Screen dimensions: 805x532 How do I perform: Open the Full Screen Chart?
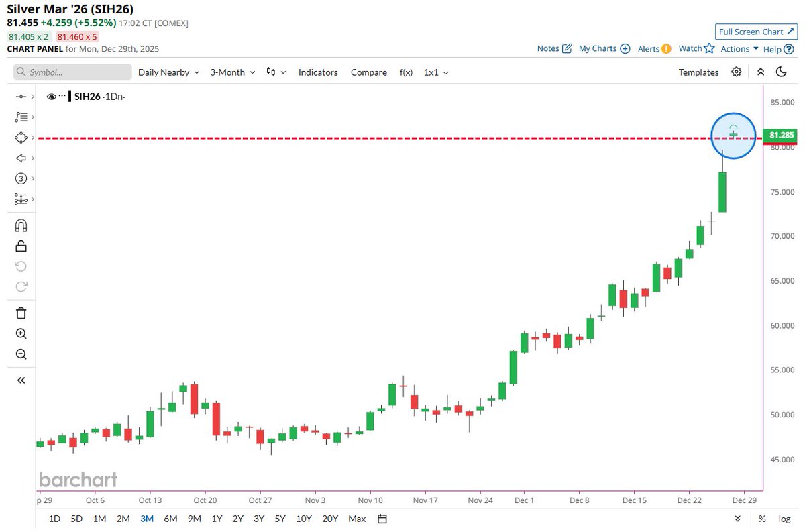pyautogui.click(x=755, y=32)
